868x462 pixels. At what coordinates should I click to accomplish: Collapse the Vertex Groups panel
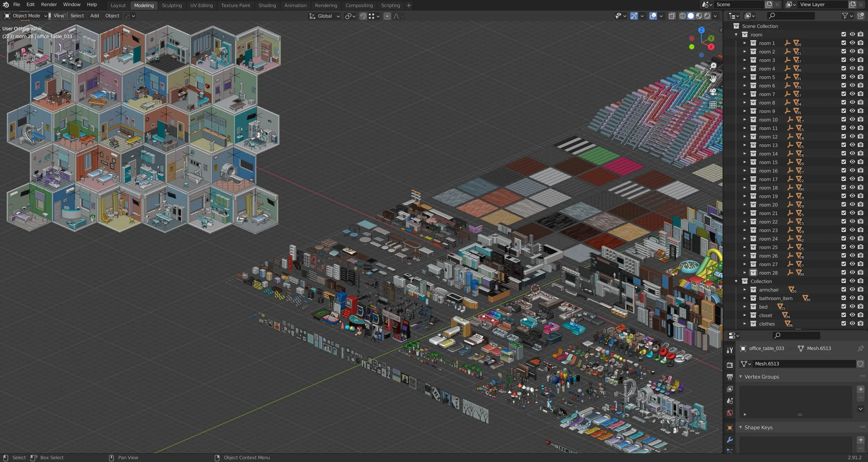click(x=741, y=377)
